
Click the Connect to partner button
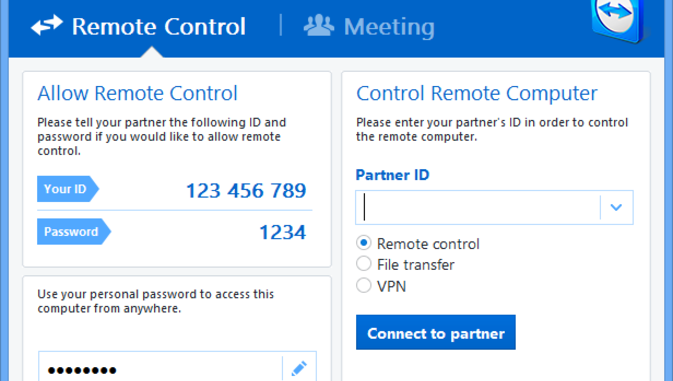[x=436, y=333]
